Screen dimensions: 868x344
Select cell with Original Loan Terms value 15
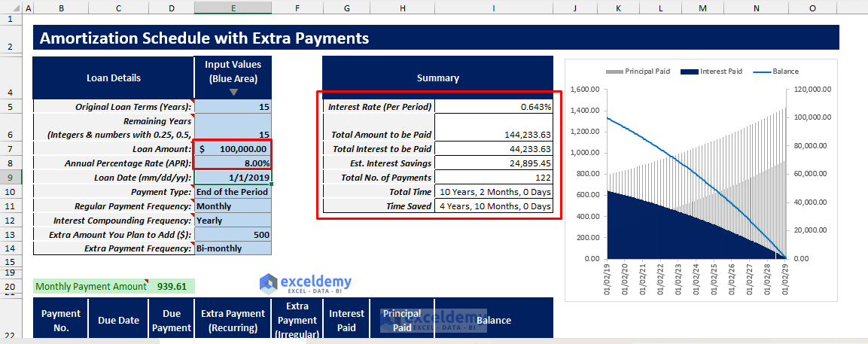(233, 107)
